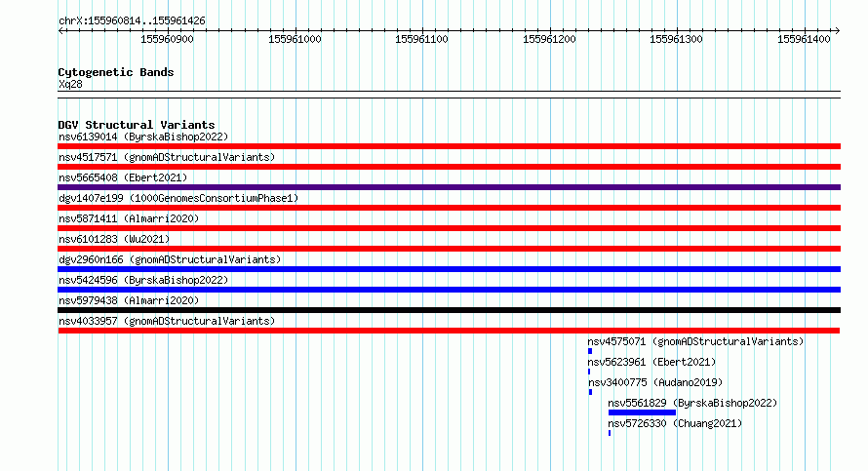Click the Xq28 cytogenetic band line
This screenshot has width=868, height=471.
pyautogui.click(x=449, y=95)
